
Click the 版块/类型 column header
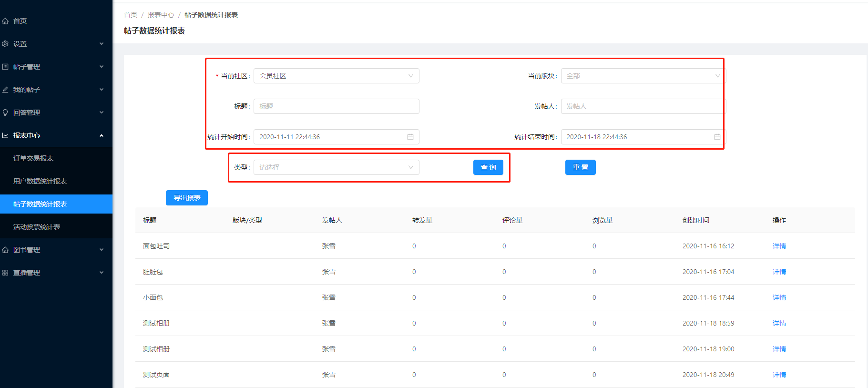pyautogui.click(x=247, y=220)
